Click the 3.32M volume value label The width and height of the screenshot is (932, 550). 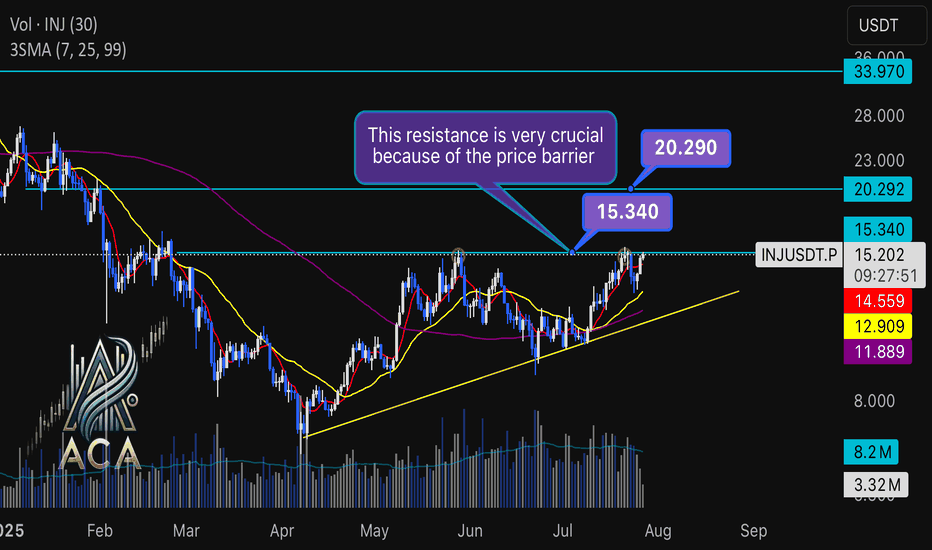(x=876, y=485)
